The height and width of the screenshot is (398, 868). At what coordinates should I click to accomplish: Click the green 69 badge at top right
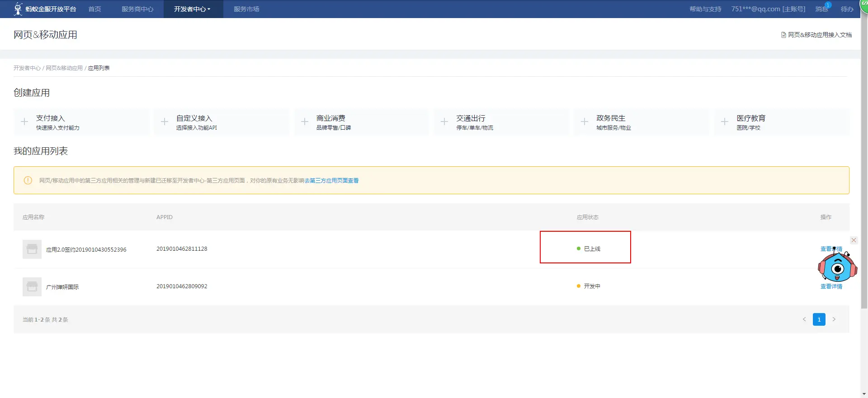pyautogui.click(x=864, y=5)
